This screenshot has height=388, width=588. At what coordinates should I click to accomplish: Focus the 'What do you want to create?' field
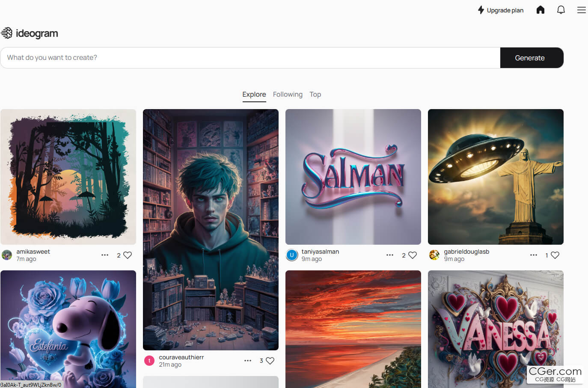click(x=250, y=58)
